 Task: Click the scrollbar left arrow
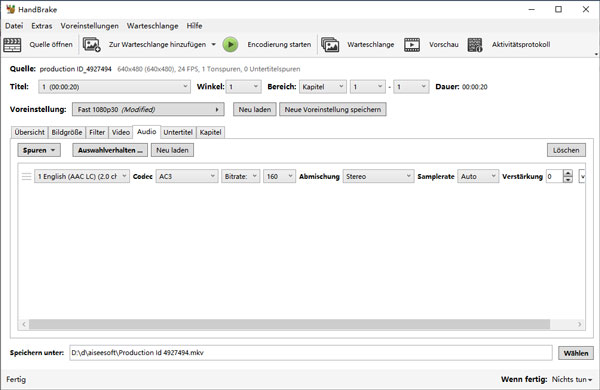click(24, 325)
